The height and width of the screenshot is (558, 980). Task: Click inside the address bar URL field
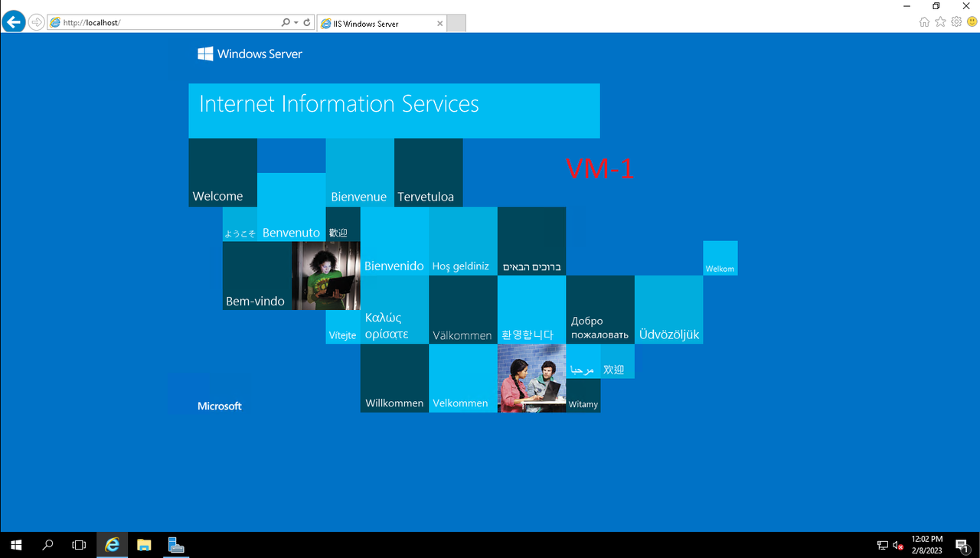pyautogui.click(x=153, y=21)
